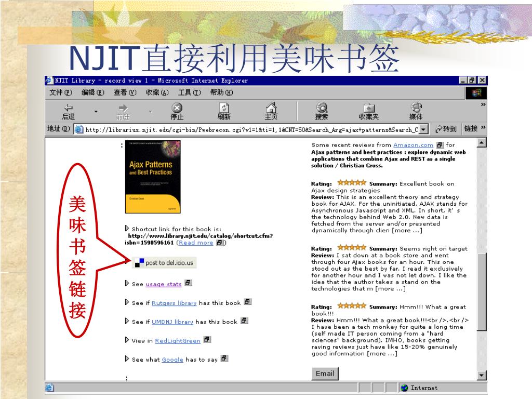Screen dimensions: 532x399
Task: Click the Go (转到) button
Action: pos(446,129)
